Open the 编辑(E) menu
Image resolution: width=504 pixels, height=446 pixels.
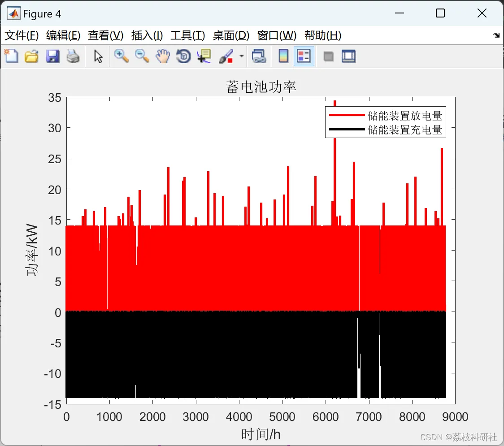click(x=63, y=35)
